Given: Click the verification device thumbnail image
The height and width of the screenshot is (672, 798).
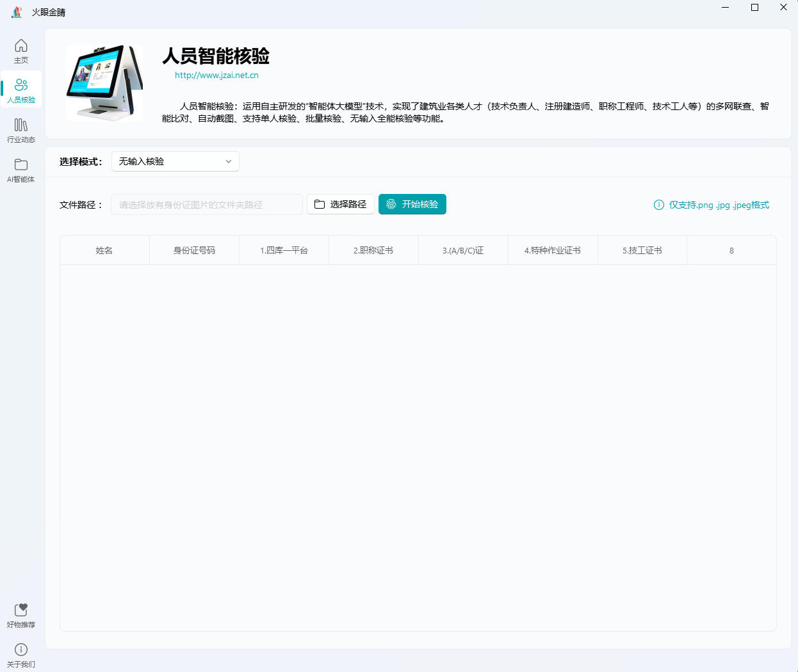Looking at the screenshot, I should 104,82.
